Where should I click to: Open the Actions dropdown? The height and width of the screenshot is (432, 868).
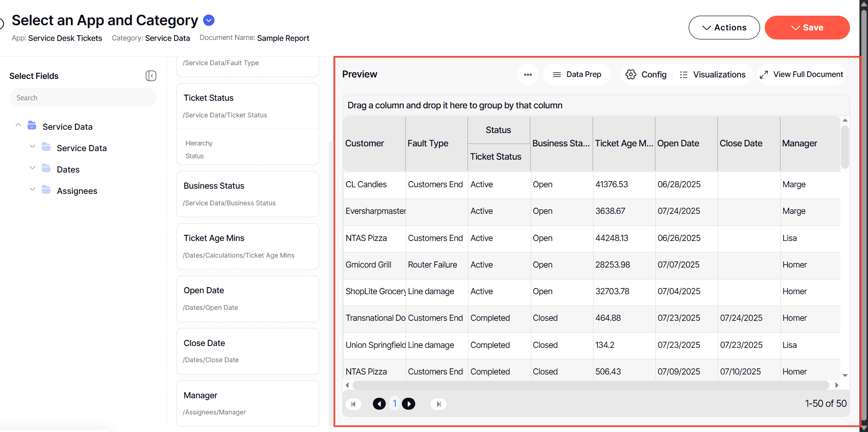coord(724,28)
